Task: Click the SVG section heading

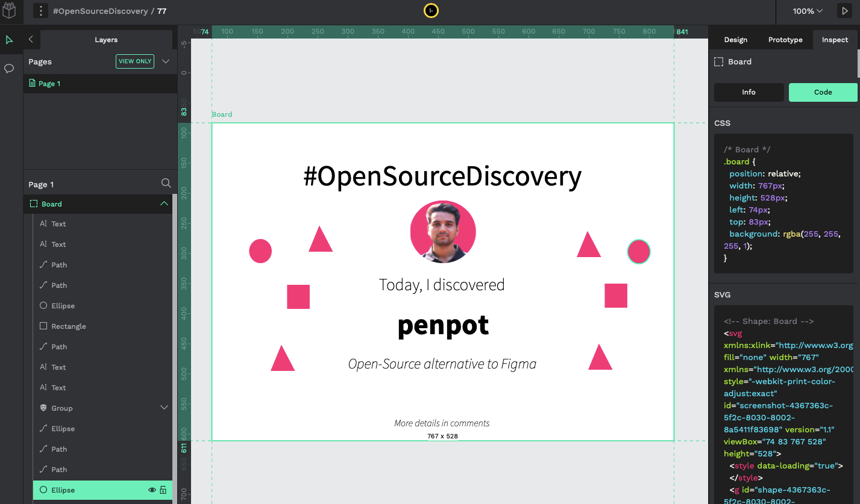Action: pos(722,294)
